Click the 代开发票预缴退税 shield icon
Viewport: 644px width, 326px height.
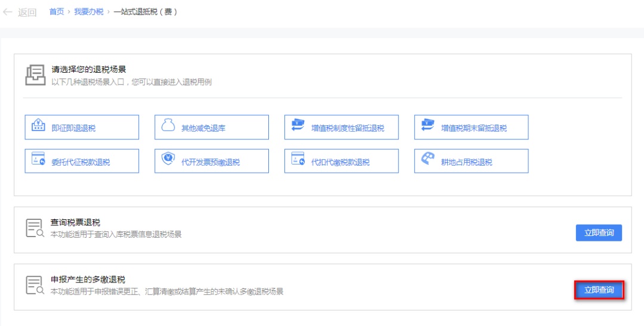pyautogui.click(x=168, y=160)
